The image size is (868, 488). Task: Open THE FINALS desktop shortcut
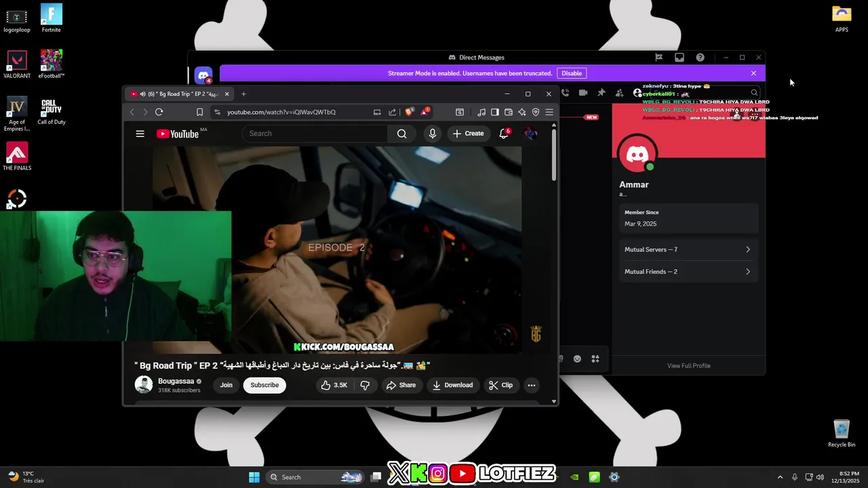(x=17, y=157)
